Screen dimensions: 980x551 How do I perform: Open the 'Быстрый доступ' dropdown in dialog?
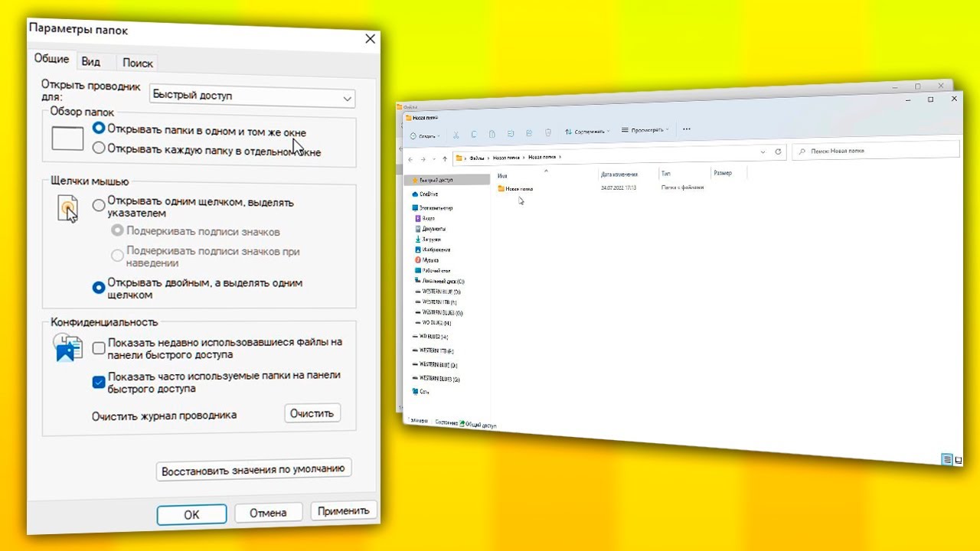(253, 96)
